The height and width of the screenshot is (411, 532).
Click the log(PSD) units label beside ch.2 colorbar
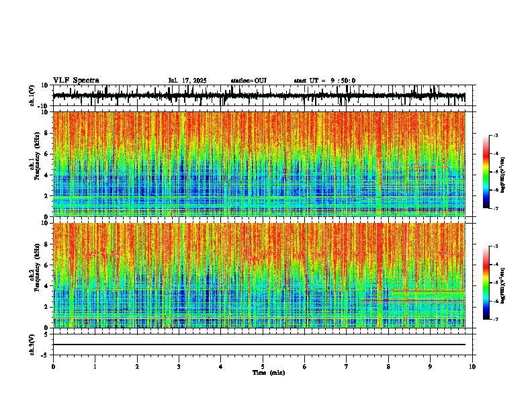pyautogui.click(x=502, y=286)
